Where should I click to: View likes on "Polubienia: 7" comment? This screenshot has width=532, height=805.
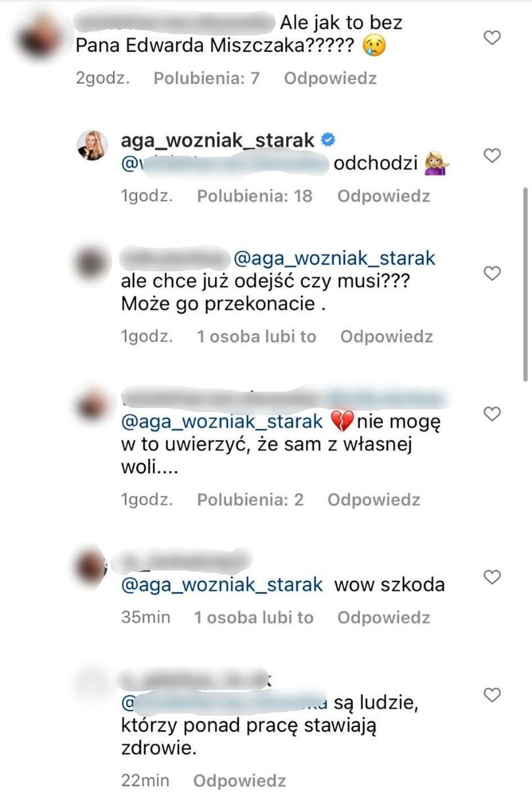tap(207, 78)
